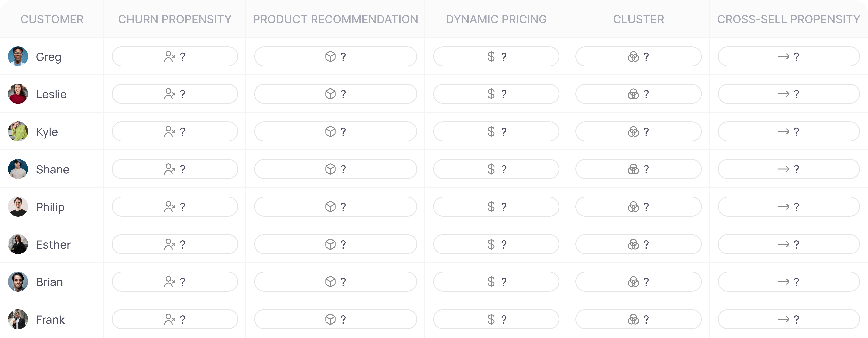Screen dimensions: 868x338
Task: Click Shane's profile avatar
Action: 18,169
